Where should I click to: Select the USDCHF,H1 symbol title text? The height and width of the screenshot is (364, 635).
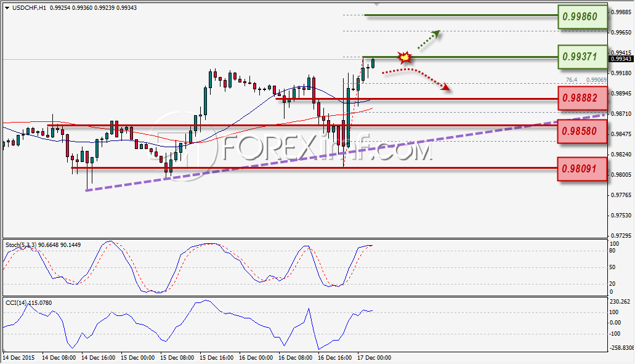[29, 7]
